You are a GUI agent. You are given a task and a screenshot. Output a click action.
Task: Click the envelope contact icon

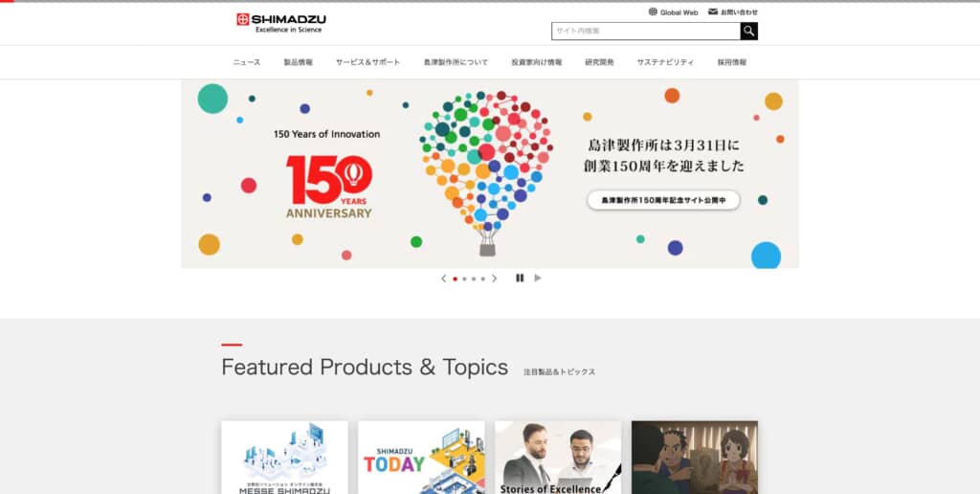pyautogui.click(x=712, y=11)
